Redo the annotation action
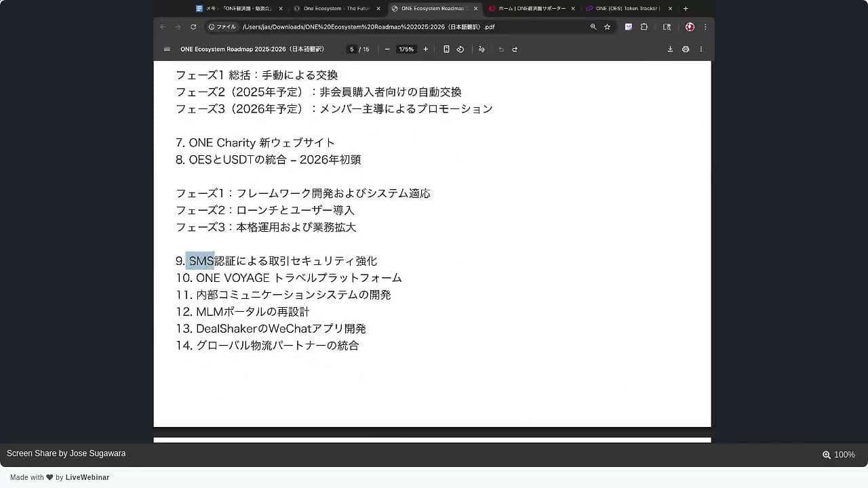This screenshot has width=868, height=488. point(515,49)
